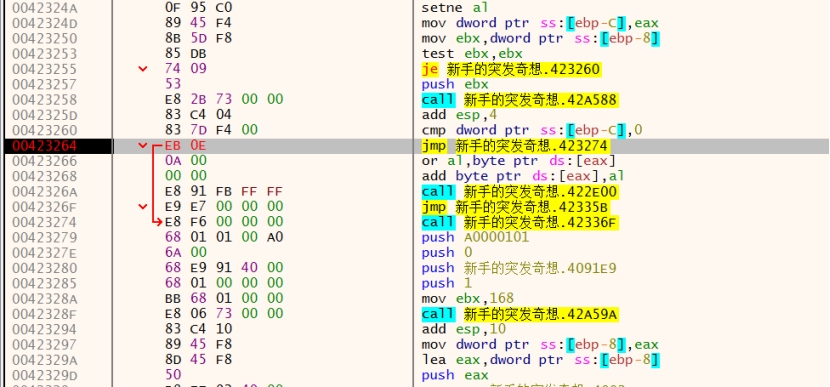The height and width of the screenshot is (387, 830).
Task: Click the push ebx instruction
Action: 455,85
